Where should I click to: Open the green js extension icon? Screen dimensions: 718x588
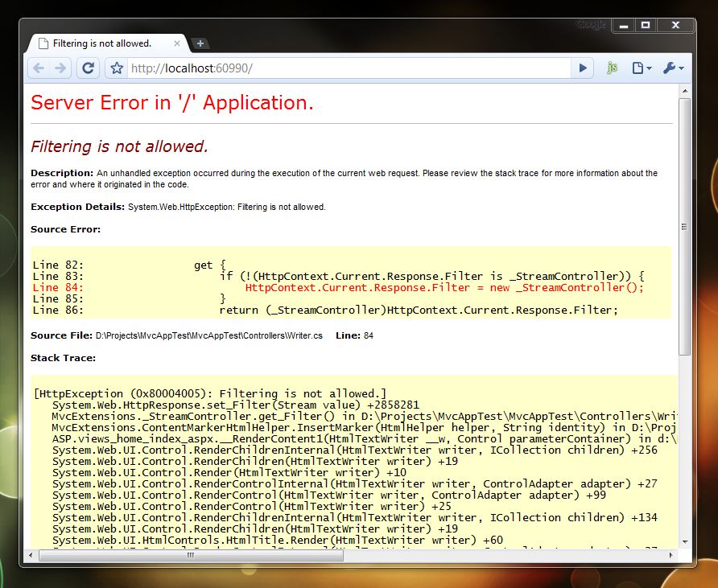click(613, 68)
